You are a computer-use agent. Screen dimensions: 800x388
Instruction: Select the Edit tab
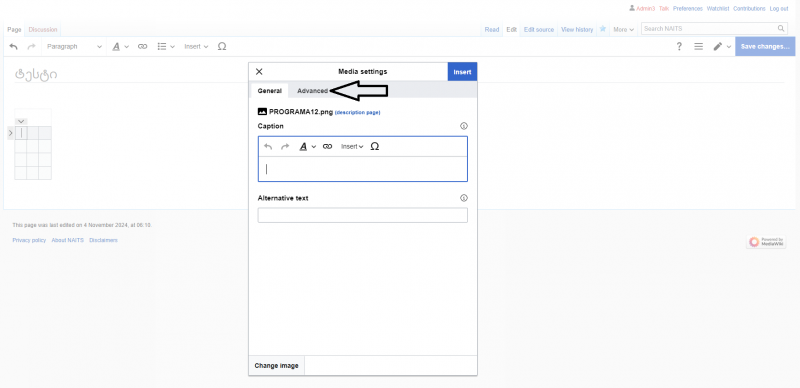tap(512, 30)
